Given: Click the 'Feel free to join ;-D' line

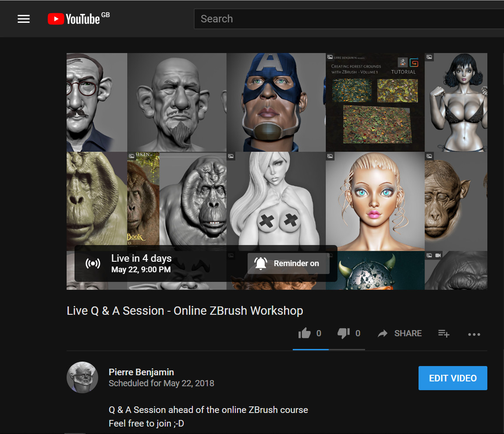Looking at the screenshot, I should [x=146, y=423].
